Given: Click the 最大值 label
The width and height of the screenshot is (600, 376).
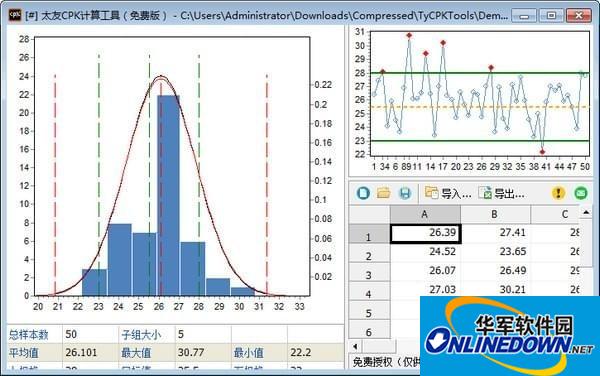Looking at the screenshot, I should click(x=136, y=353).
